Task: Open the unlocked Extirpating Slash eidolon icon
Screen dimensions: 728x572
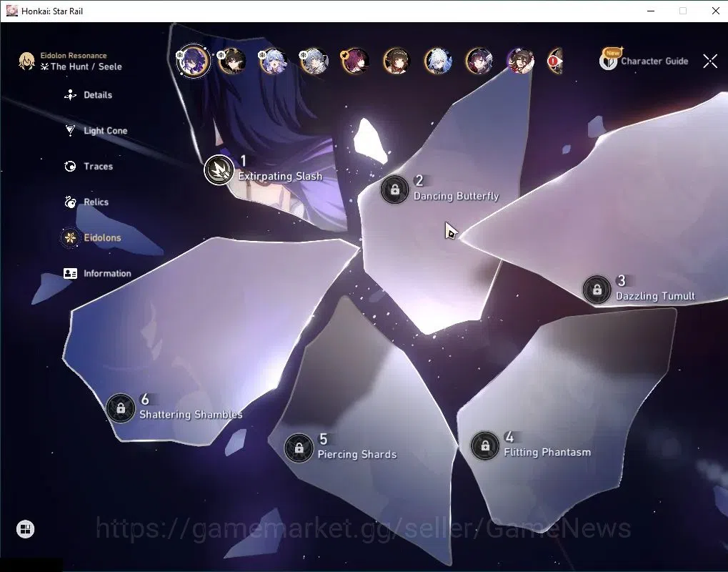Action: (219, 170)
